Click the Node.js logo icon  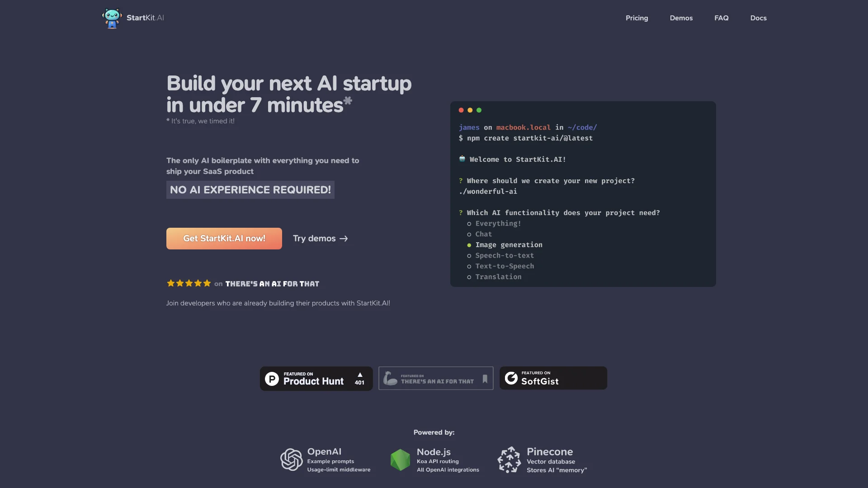[399, 459]
